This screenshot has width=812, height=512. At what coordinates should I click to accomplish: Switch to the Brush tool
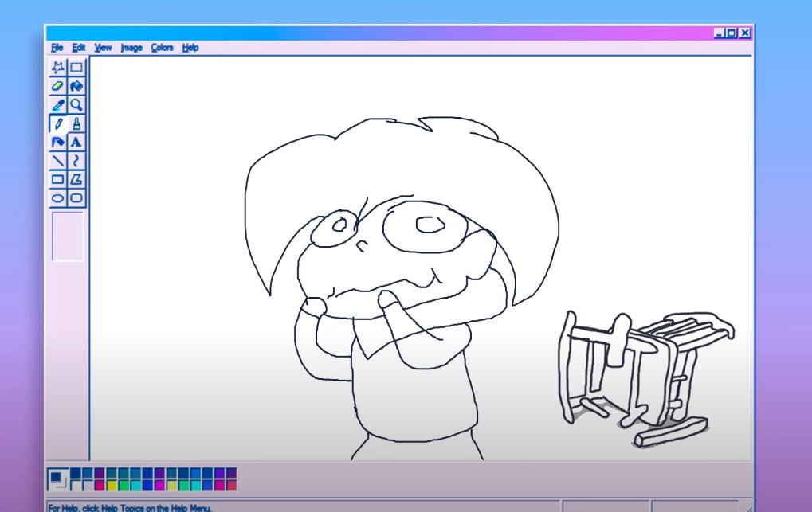76,123
